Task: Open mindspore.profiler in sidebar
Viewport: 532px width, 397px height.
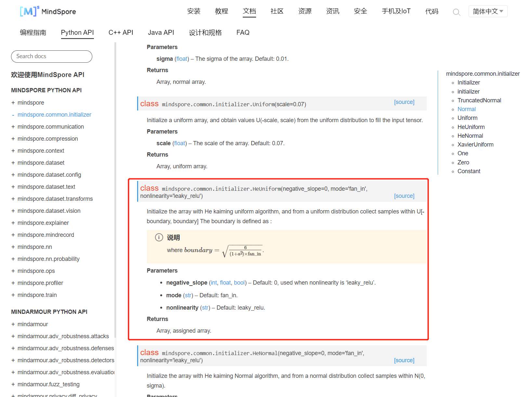Action: tap(40, 283)
